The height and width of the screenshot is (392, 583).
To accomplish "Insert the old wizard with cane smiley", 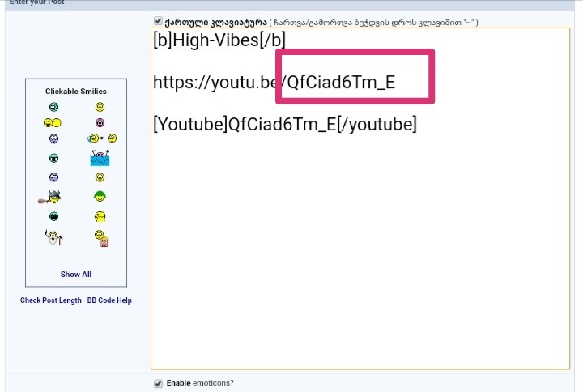I will tap(53, 237).
